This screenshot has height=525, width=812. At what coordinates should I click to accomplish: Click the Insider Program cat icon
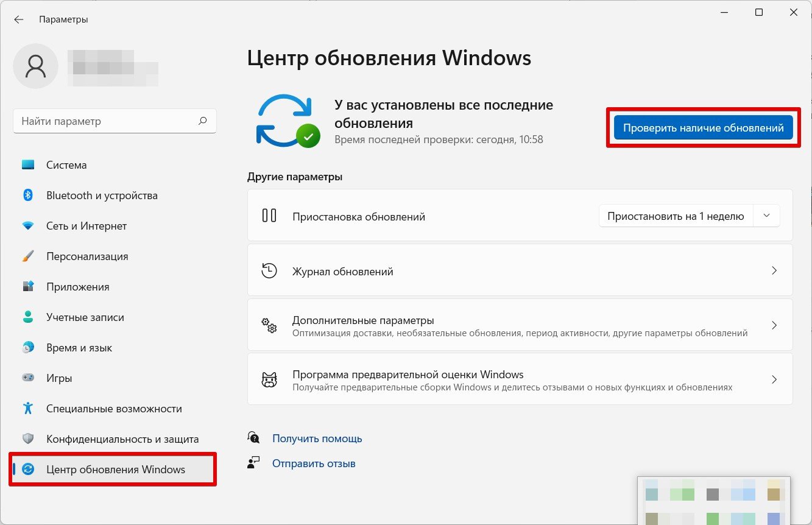[x=269, y=380]
